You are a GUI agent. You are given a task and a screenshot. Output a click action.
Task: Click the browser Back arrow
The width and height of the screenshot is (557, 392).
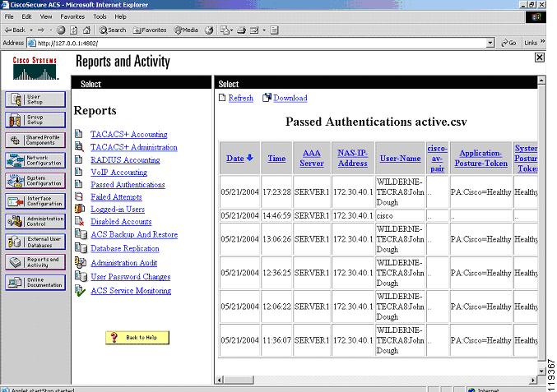(x=15, y=30)
